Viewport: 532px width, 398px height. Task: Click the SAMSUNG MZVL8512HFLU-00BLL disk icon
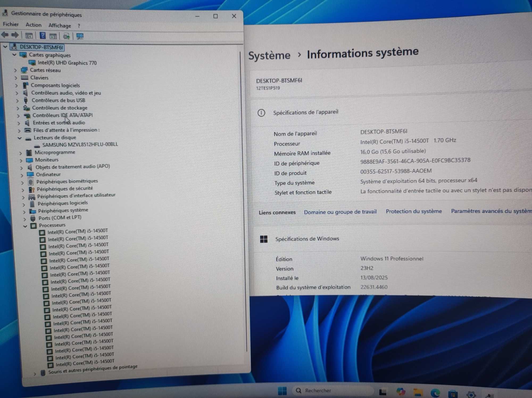(37, 146)
